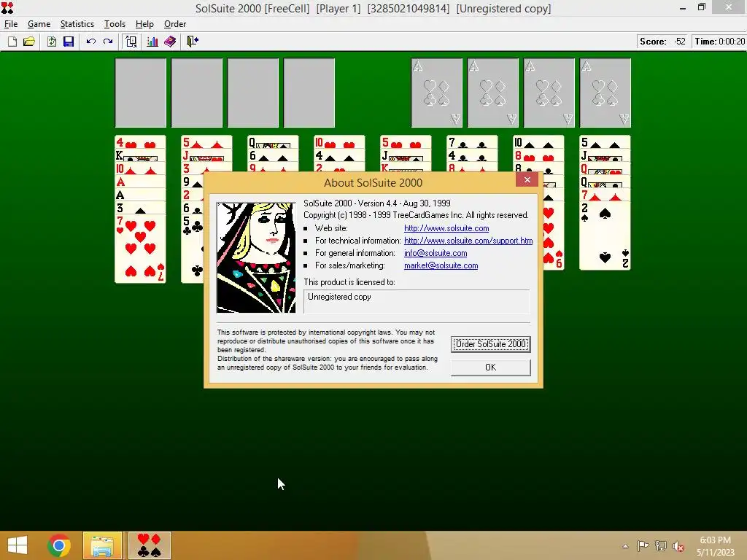Click the first ace foundation pile

click(x=437, y=93)
